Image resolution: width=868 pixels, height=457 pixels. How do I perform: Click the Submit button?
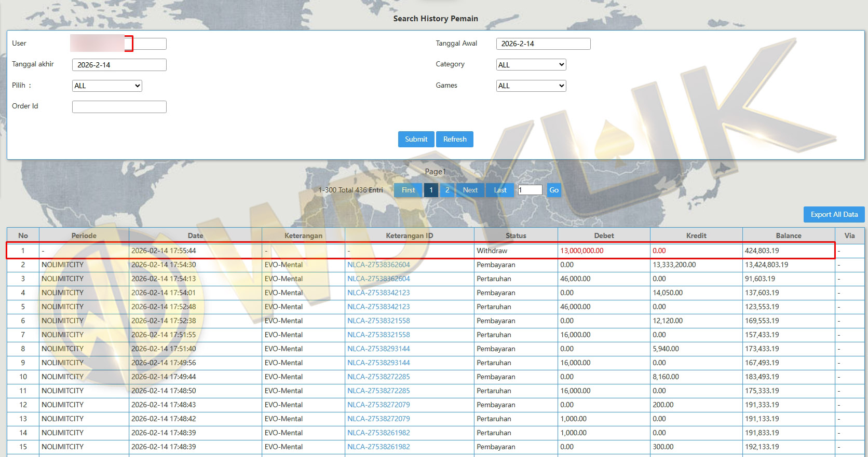416,139
